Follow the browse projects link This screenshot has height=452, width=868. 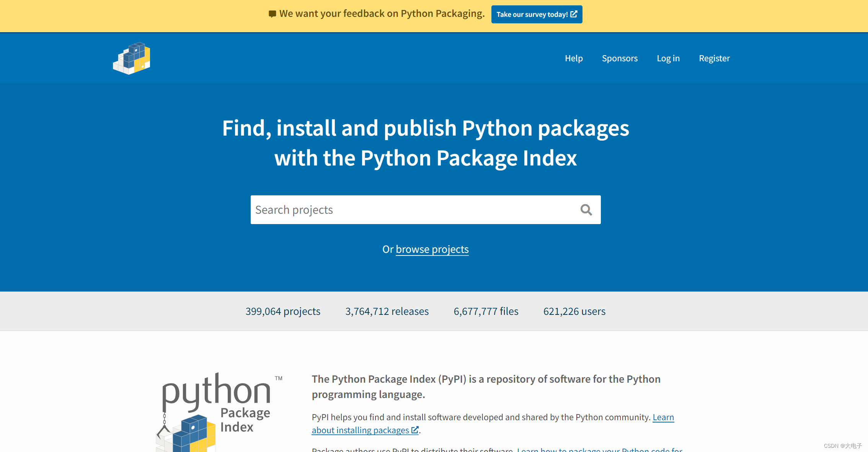point(432,249)
